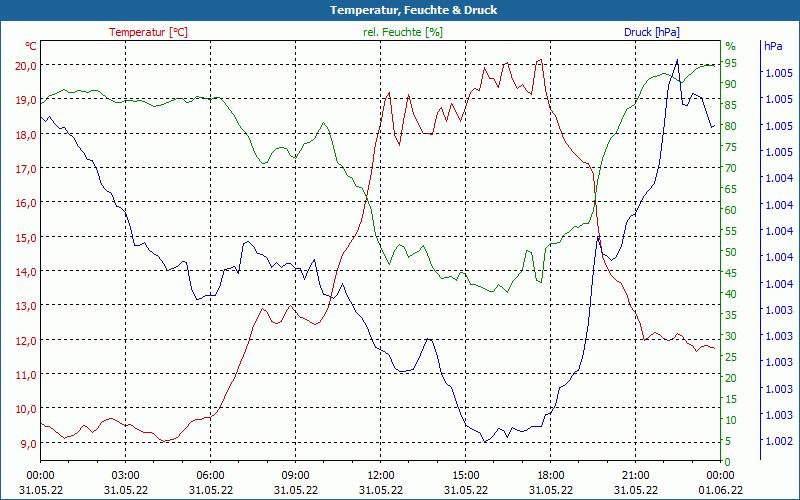This screenshot has width=800, height=500.
Task: Click the '13,0' temperature axis value
Action: pos(26,306)
